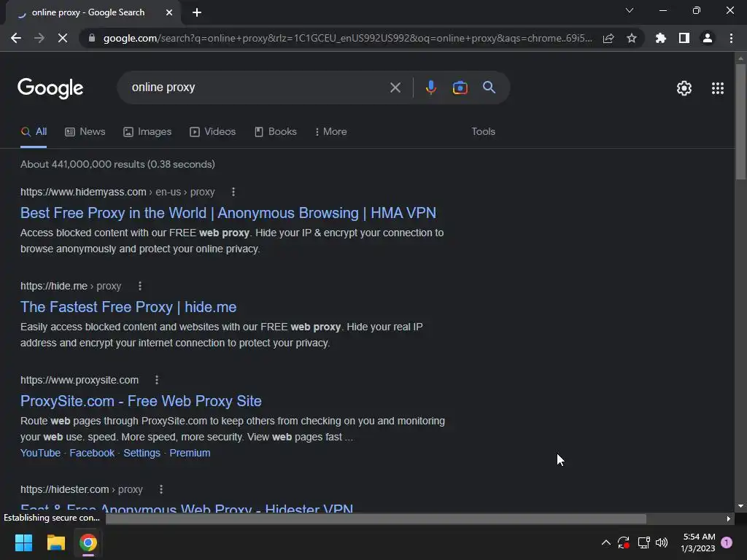The image size is (747, 560).
Task: Open the notification badge showing 1
Action: pyautogui.click(x=727, y=542)
